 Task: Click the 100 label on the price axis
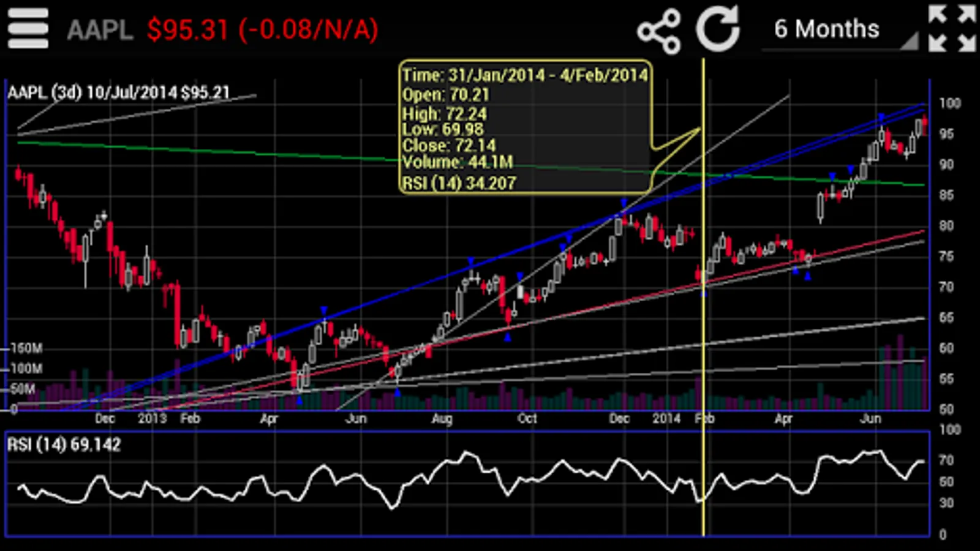pyautogui.click(x=950, y=103)
